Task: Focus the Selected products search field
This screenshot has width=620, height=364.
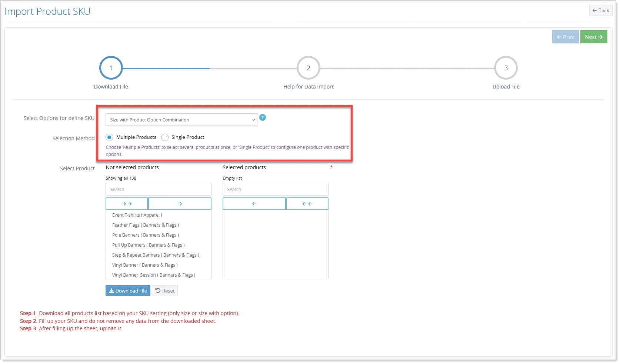Action: pos(276,189)
